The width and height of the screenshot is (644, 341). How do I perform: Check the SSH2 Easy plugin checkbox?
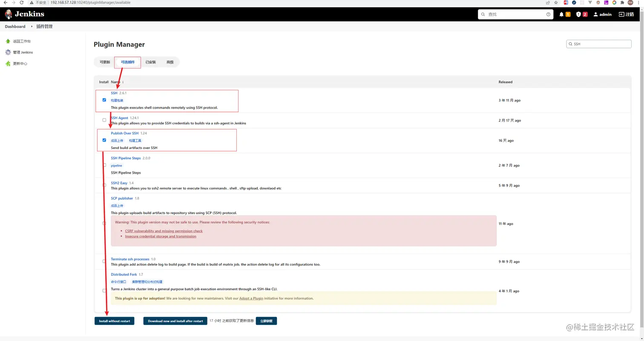104,185
